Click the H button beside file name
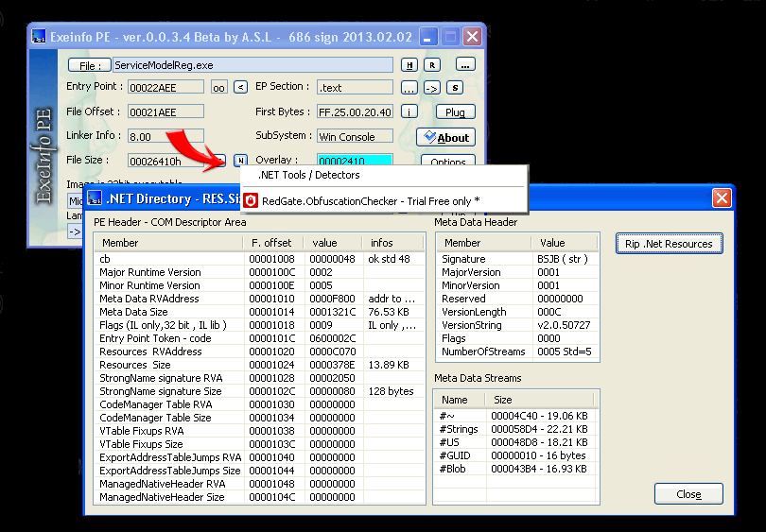The height and width of the screenshot is (532, 766). tap(409, 65)
